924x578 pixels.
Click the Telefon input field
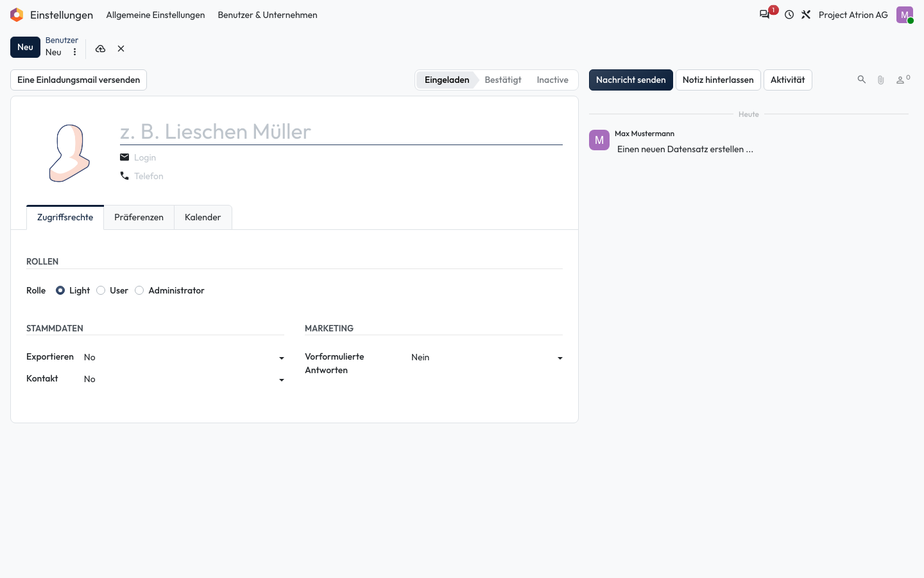click(348, 176)
